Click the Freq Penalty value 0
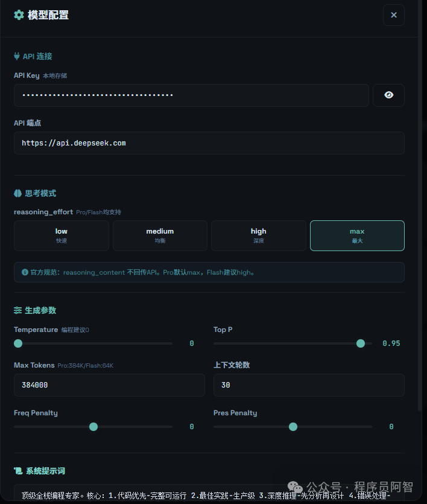Viewport: 427px width, 504px height. [x=192, y=427]
